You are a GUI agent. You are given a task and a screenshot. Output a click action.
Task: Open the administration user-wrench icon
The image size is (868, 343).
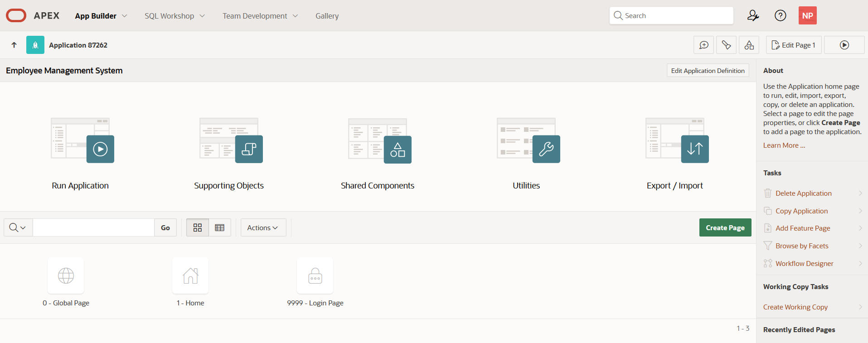753,16
